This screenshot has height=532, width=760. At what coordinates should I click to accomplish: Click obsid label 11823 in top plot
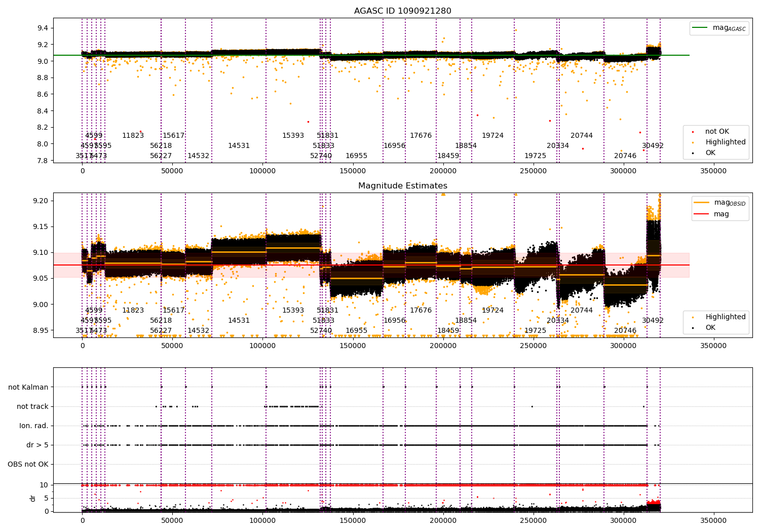tap(133, 136)
